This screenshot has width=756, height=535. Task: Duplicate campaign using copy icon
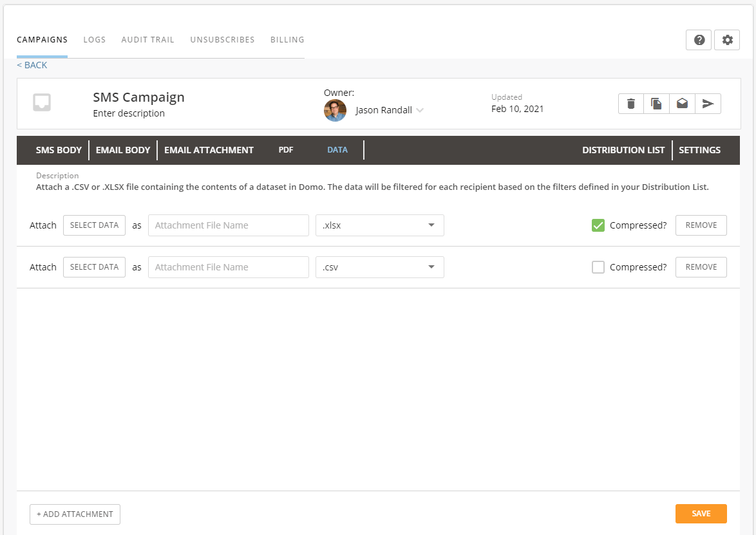656,104
